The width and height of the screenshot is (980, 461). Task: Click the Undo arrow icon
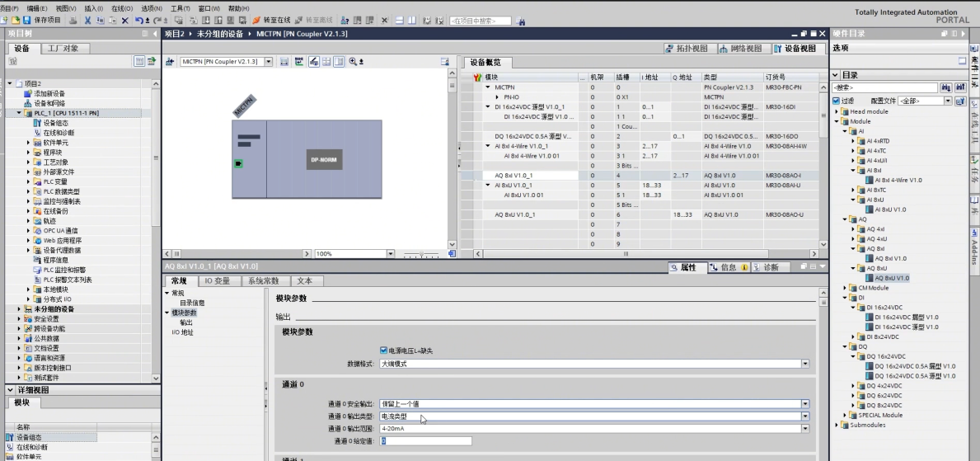(138, 21)
